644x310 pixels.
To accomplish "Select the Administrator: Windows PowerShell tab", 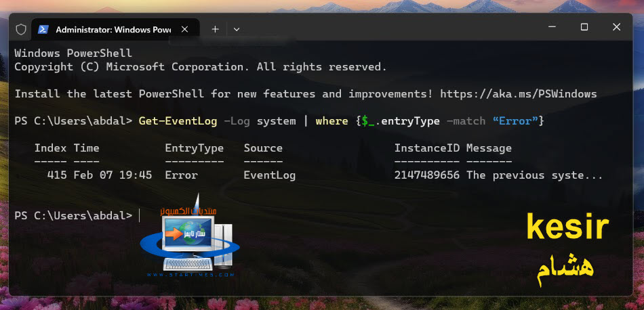I will (x=115, y=30).
